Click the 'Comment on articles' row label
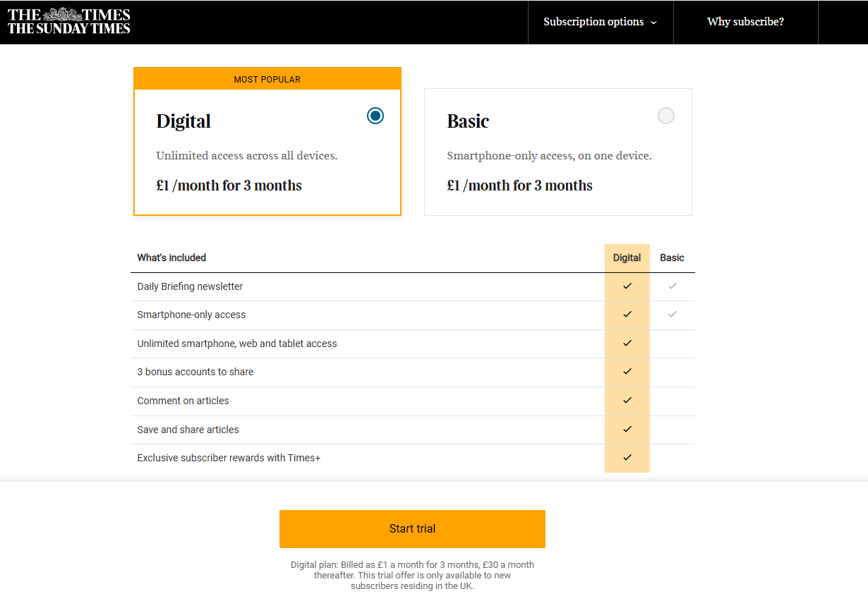 click(x=183, y=401)
